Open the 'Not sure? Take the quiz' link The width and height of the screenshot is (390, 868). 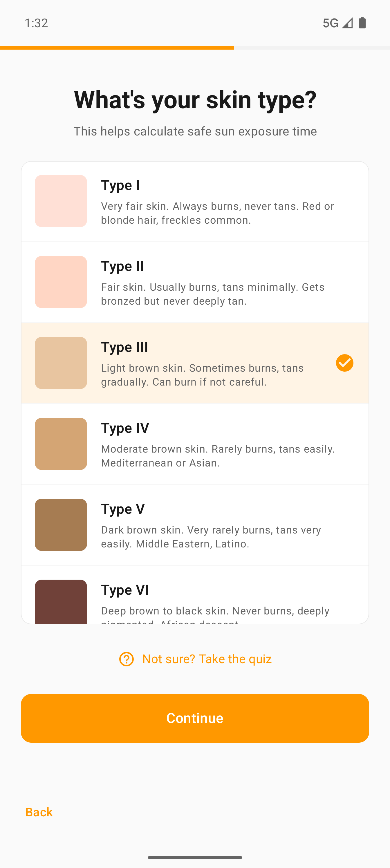207,659
